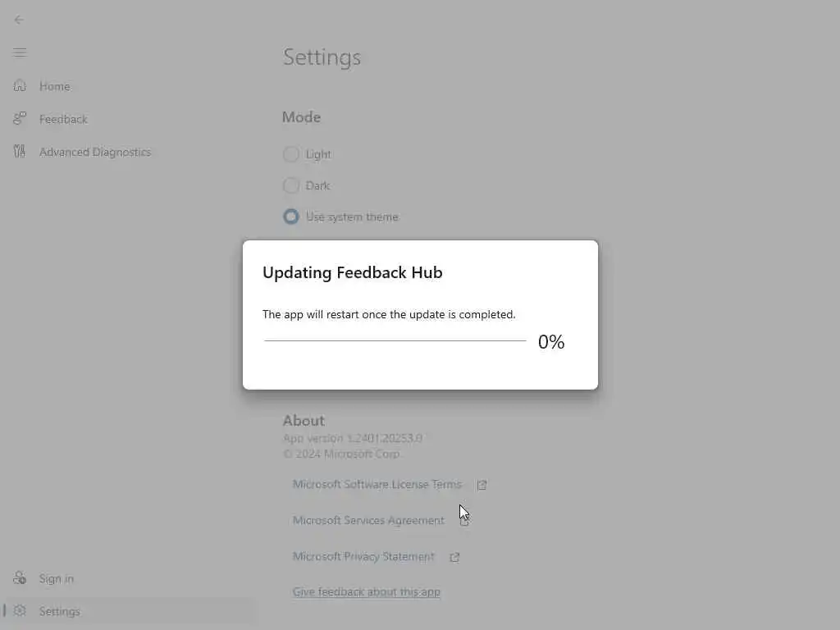840x630 pixels.
Task: Open Advanced Diagnostics page
Action: click(95, 152)
